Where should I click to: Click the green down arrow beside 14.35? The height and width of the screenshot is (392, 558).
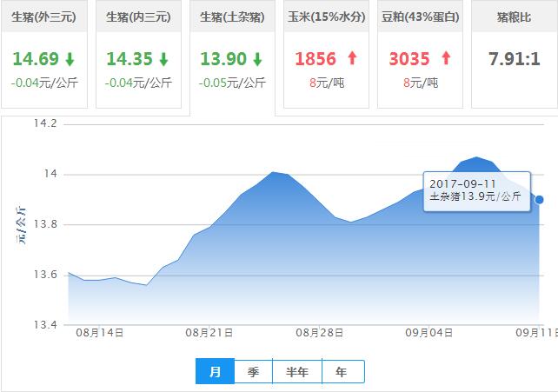[163, 59]
